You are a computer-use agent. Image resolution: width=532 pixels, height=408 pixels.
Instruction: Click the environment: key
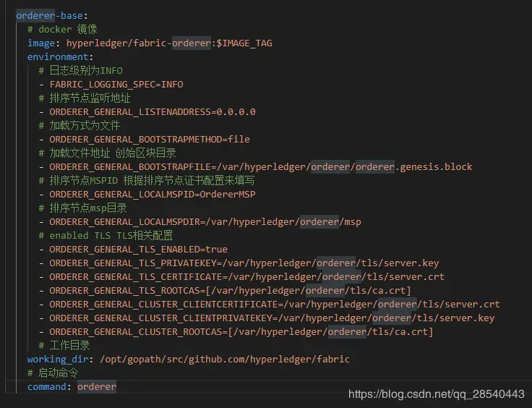(60, 56)
